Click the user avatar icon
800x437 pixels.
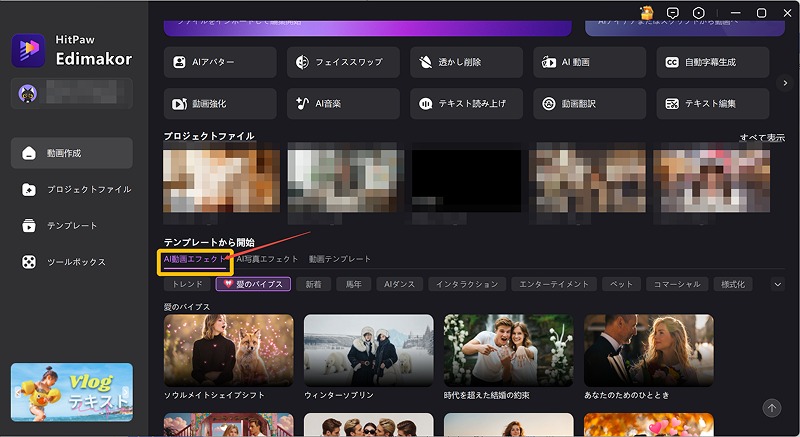click(28, 93)
